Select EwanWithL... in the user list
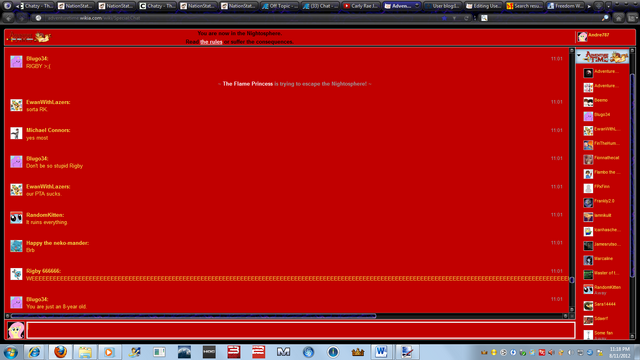 coord(602,131)
